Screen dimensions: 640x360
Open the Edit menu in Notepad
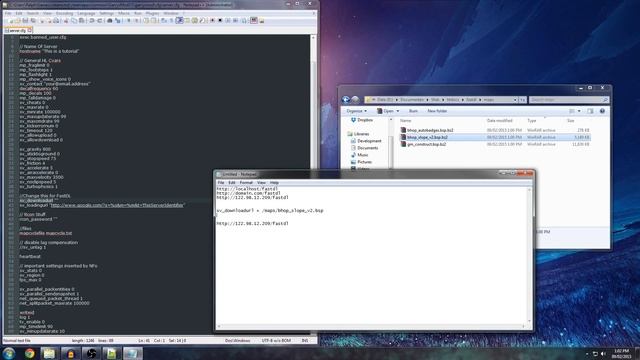click(232, 182)
